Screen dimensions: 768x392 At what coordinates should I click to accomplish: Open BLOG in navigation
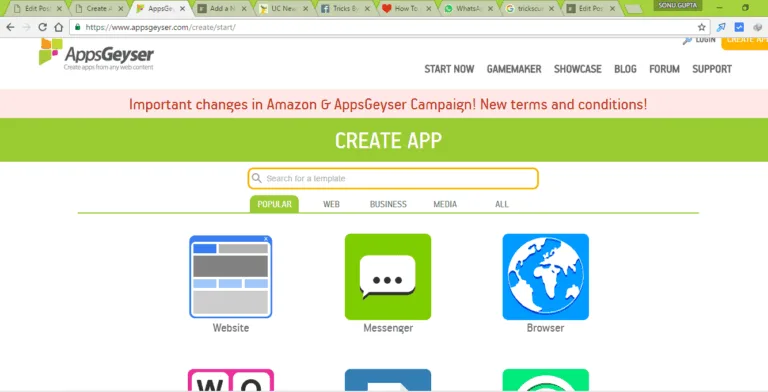click(x=625, y=69)
